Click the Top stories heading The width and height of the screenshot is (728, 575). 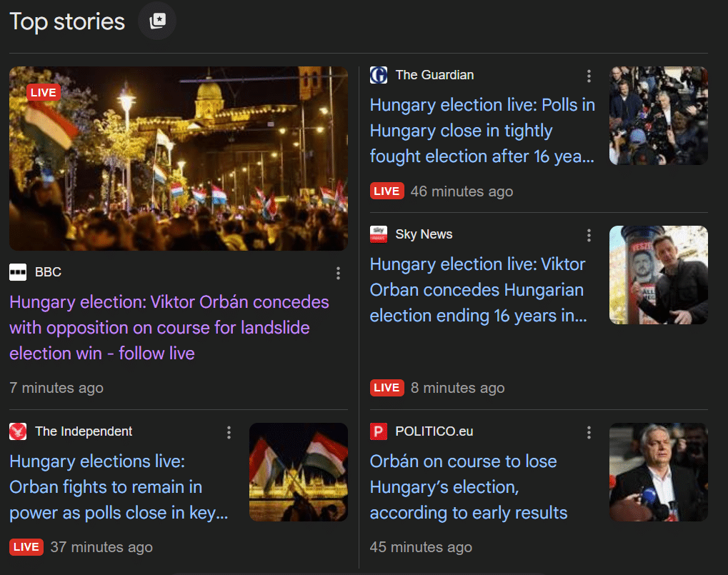click(66, 21)
